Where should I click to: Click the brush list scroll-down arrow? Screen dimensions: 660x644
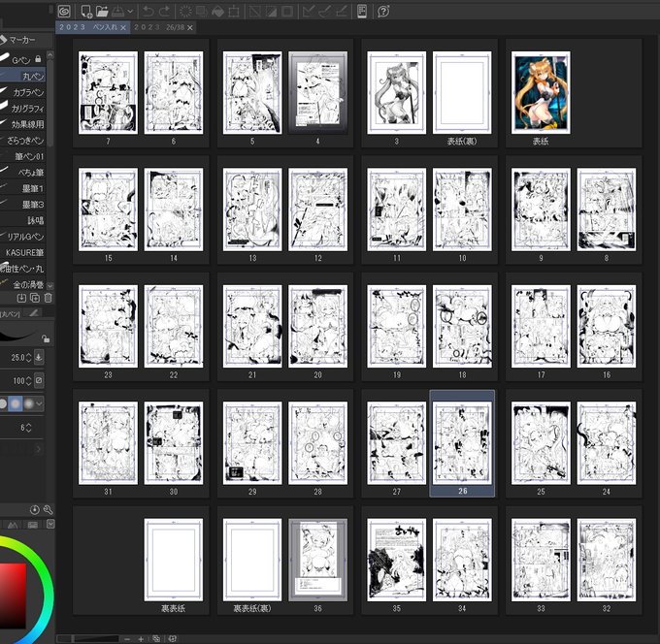(x=50, y=285)
